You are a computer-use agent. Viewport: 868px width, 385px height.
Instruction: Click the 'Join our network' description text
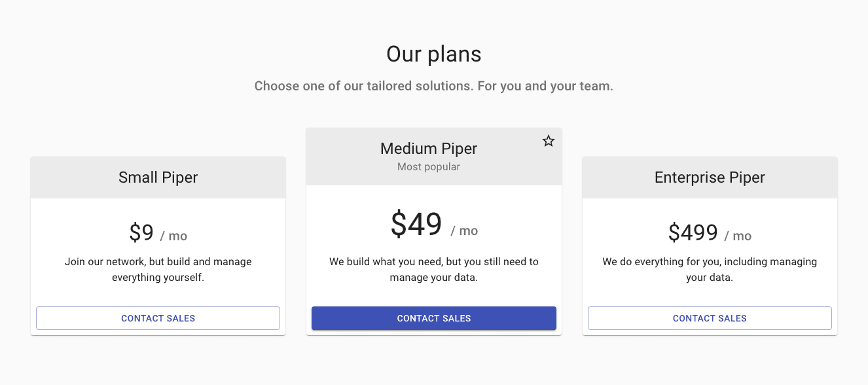158,262
